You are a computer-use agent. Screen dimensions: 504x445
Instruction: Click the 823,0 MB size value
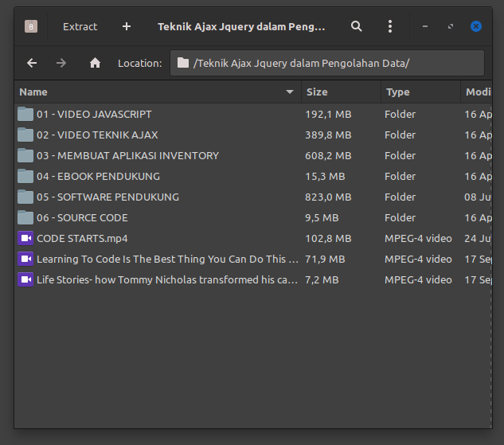(328, 197)
